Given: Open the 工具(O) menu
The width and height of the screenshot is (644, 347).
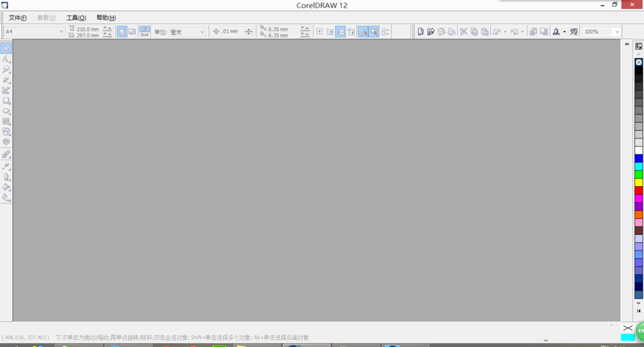Looking at the screenshot, I should [76, 17].
